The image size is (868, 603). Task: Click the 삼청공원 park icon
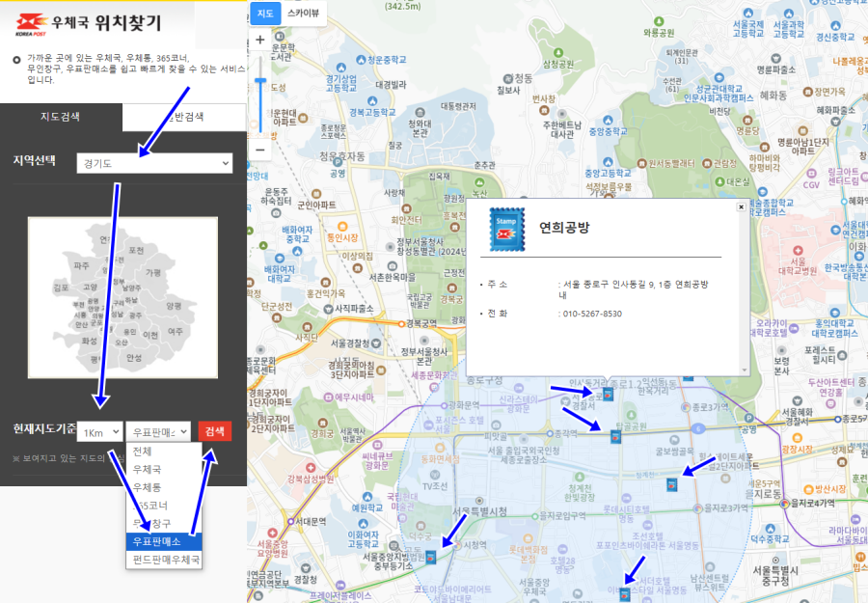tap(558, 53)
